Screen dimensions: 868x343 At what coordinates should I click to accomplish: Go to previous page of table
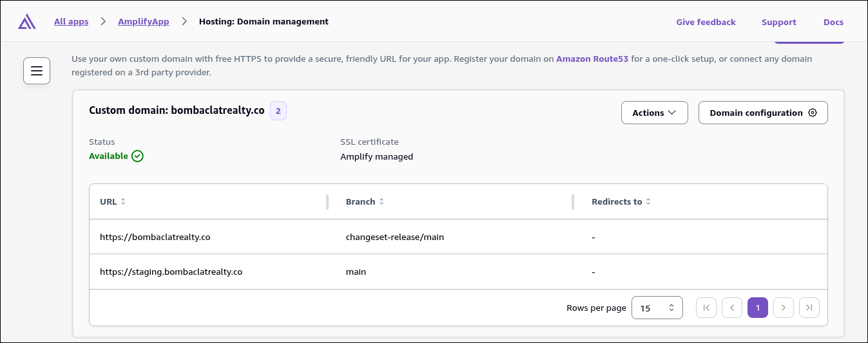pos(732,308)
